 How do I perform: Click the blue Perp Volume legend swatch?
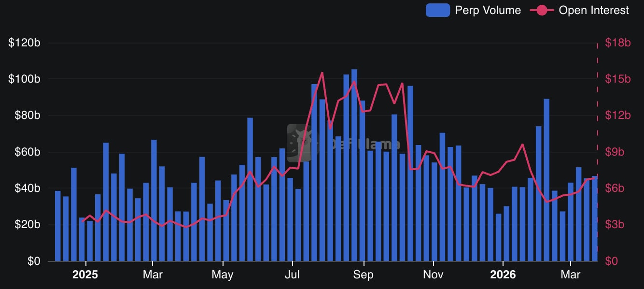click(437, 10)
